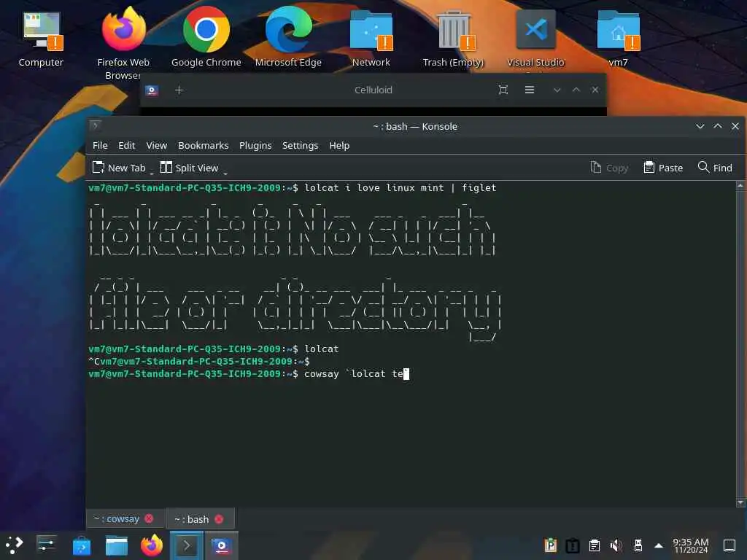Expand the New Tab dropdown arrow
The height and width of the screenshot is (560, 747).
152,172
